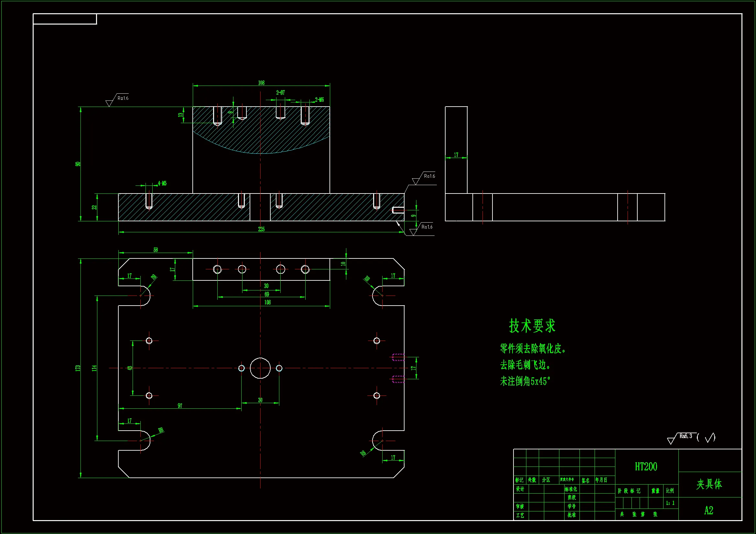
Task: Click the large center hole in plan view
Action: 260,368
